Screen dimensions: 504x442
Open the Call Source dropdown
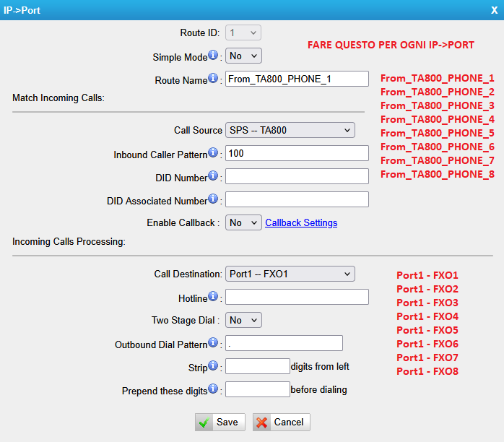coord(290,130)
